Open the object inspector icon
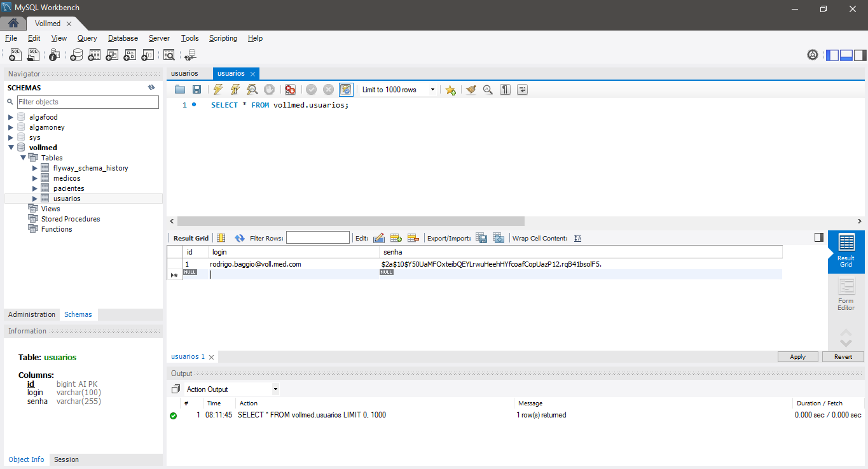This screenshot has width=868, height=469. point(55,55)
